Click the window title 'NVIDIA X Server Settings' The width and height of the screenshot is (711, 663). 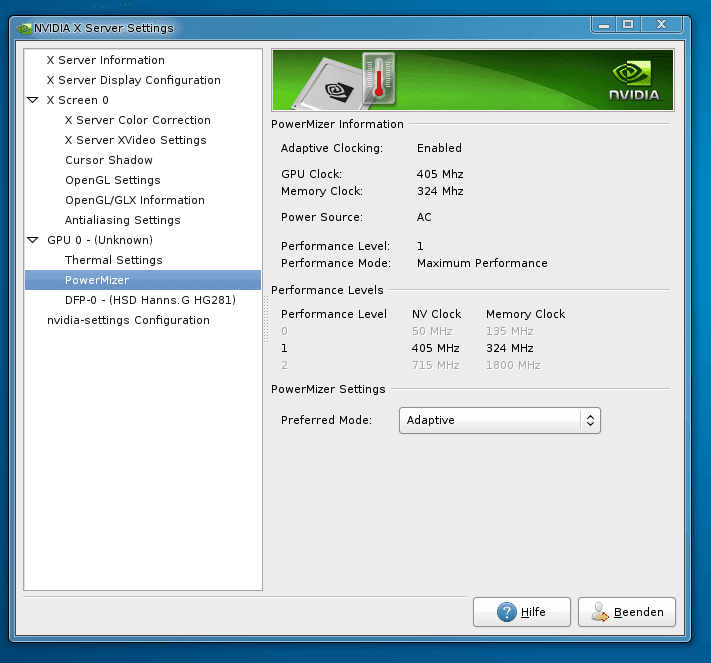(x=103, y=28)
